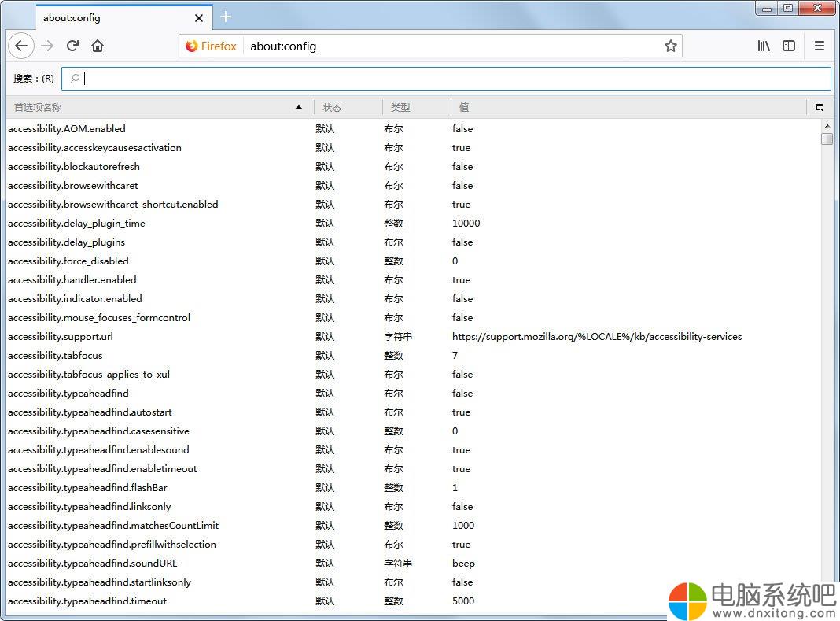Click the vertical scrollbar thumb

coord(827,139)
